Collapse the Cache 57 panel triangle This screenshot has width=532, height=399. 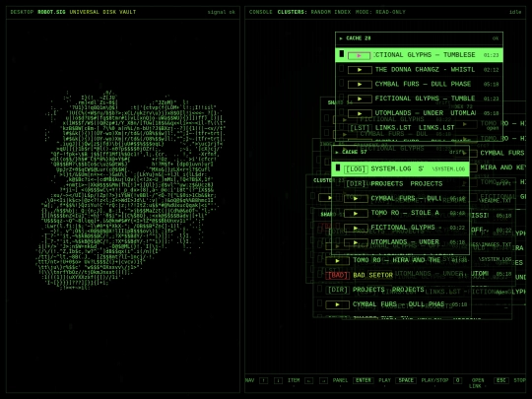click(337, 153)
